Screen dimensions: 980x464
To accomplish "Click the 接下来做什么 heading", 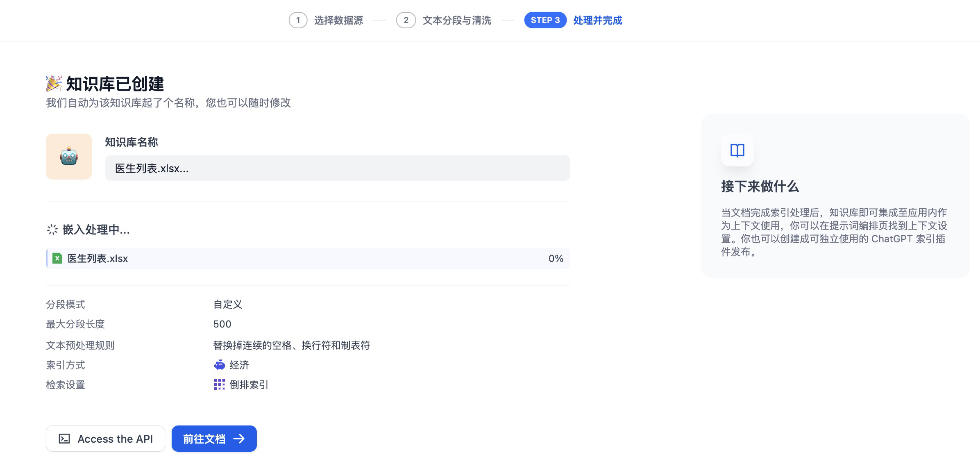I will (760, 187).
